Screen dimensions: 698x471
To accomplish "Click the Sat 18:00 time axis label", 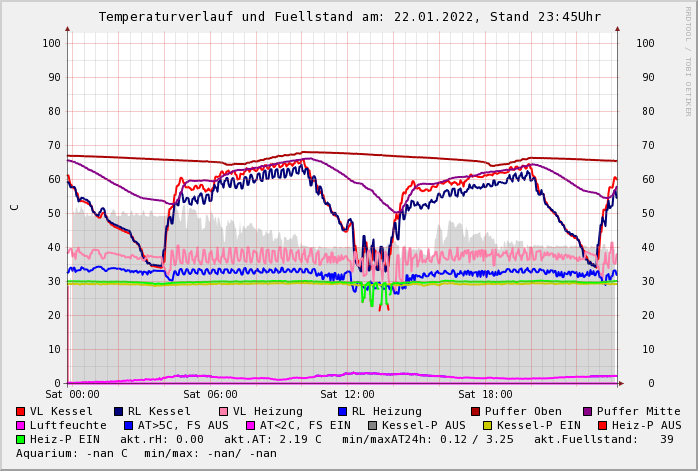I will coord(485,395).
